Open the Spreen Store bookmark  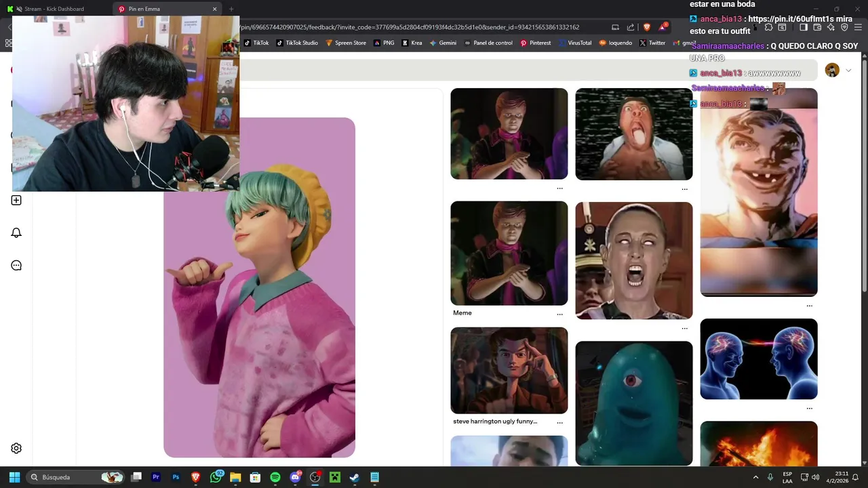346,43
